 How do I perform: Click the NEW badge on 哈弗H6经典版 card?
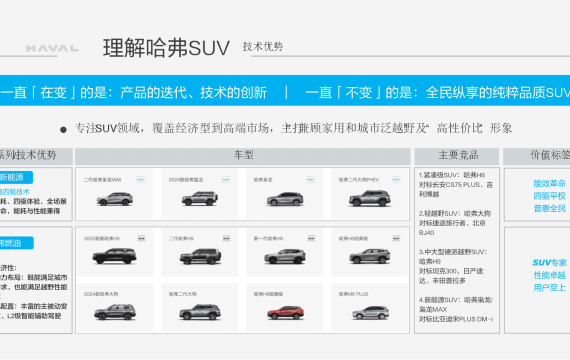point(396,239)
